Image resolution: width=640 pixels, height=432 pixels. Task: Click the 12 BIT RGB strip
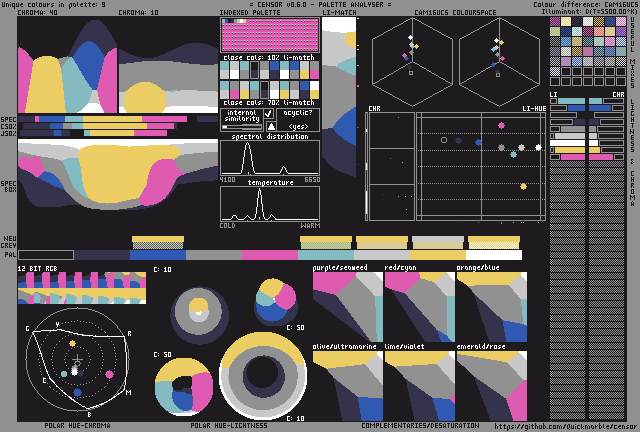pos(82,287)
